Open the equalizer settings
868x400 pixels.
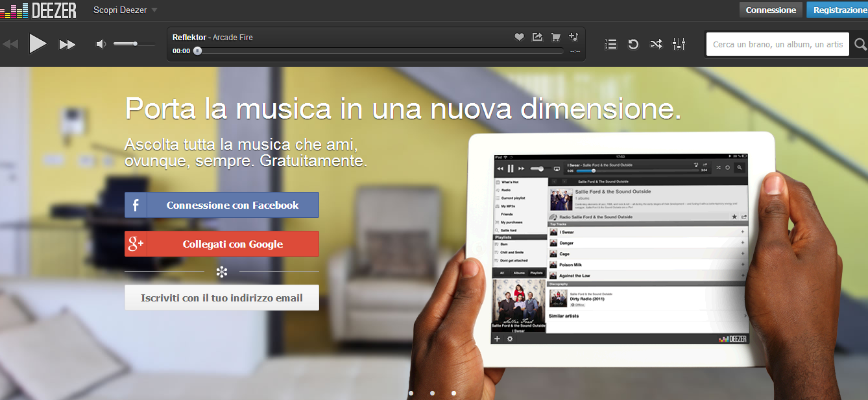(679, 44)
